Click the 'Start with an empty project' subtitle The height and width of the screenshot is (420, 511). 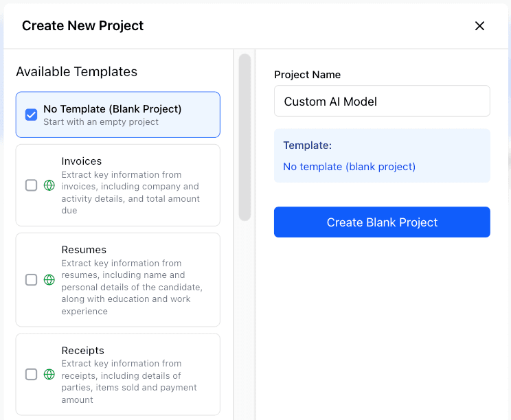tap(101, 122)
